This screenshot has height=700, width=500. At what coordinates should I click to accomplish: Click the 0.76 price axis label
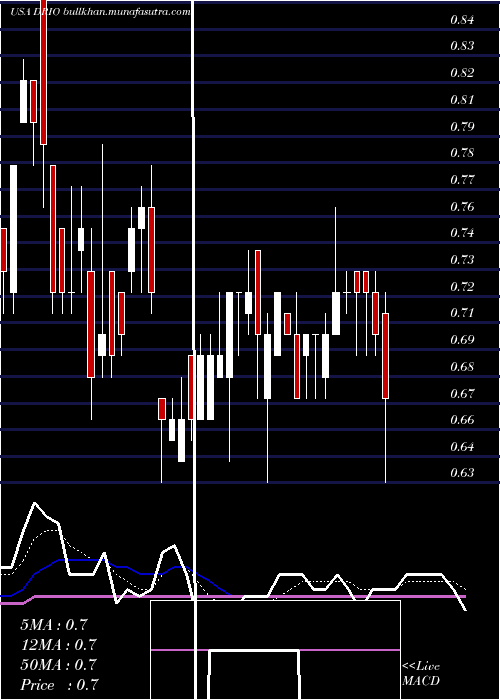tap(462, 207)
